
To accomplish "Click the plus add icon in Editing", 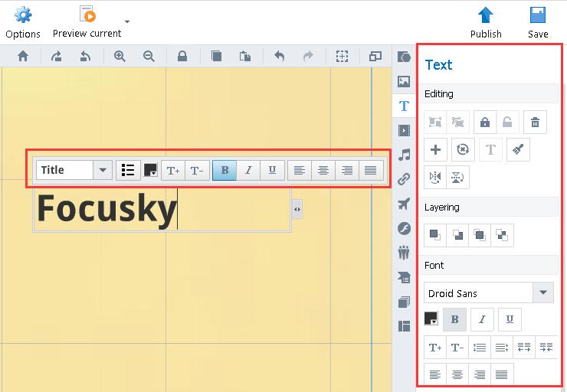I will click(x=436, y=149).
